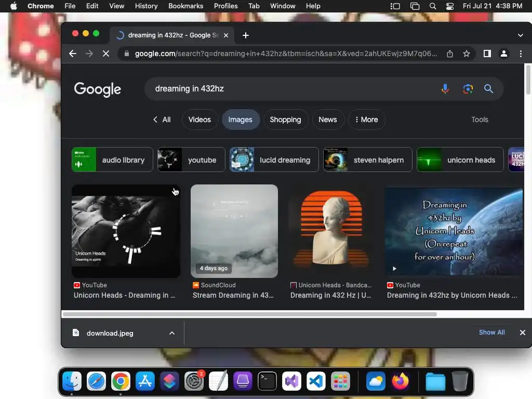Filter by 'youtube' chip
The height and width of the screenshot is (399, 532).
click(x=191, y=160)
